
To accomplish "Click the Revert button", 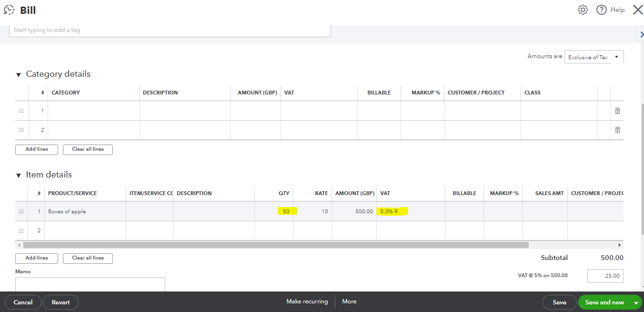I will pos(60,302).
